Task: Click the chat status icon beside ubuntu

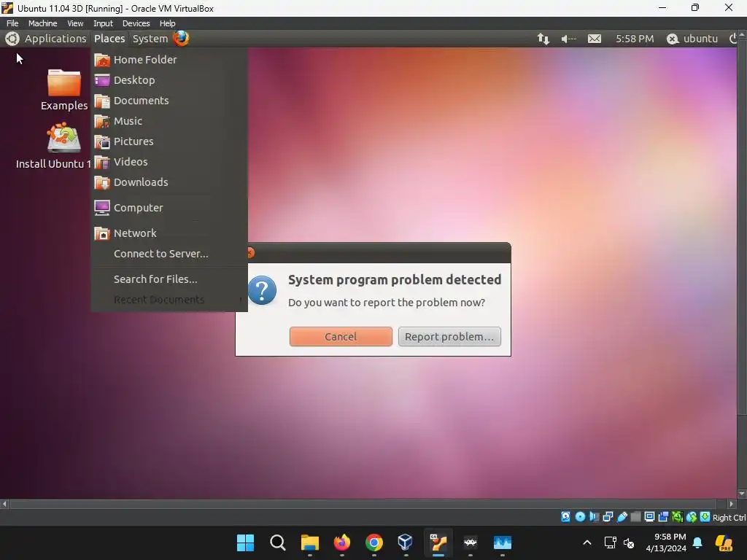Action: (672, 39)
